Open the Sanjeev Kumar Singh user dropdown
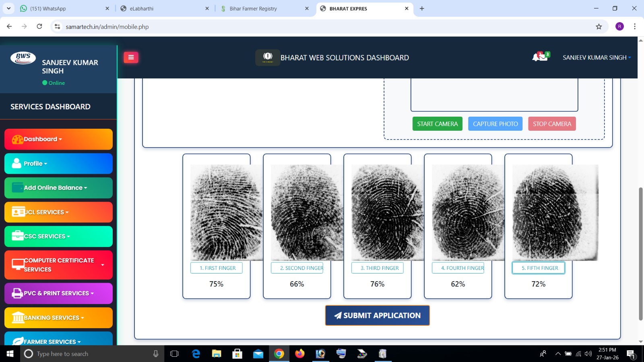 [596, 58]
